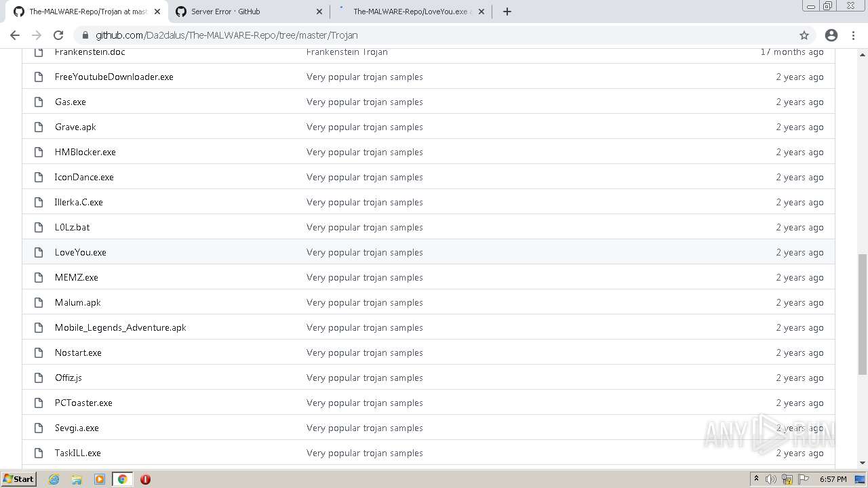Click the file icon beside Nostart.exe
This screenshot has height=488, width=868.
(39, 352)
